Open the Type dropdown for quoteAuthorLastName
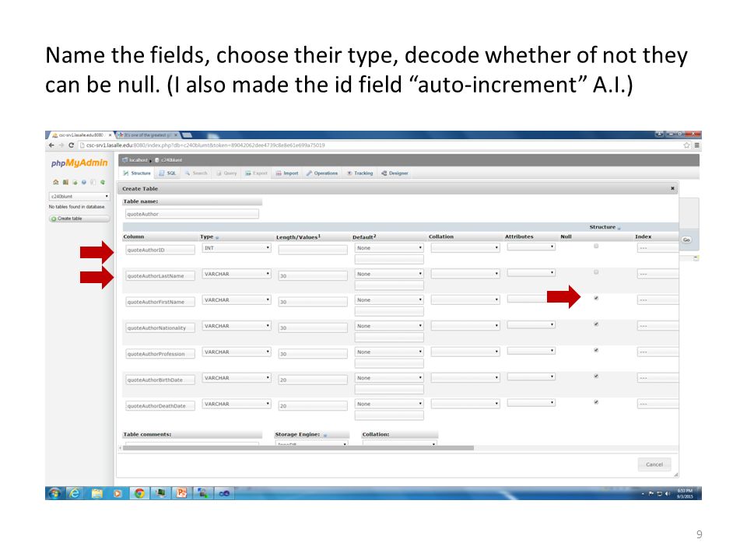Image resolution: width=747 pixels, height=560 pixels. pyautogui.click(x=237, y=274)
